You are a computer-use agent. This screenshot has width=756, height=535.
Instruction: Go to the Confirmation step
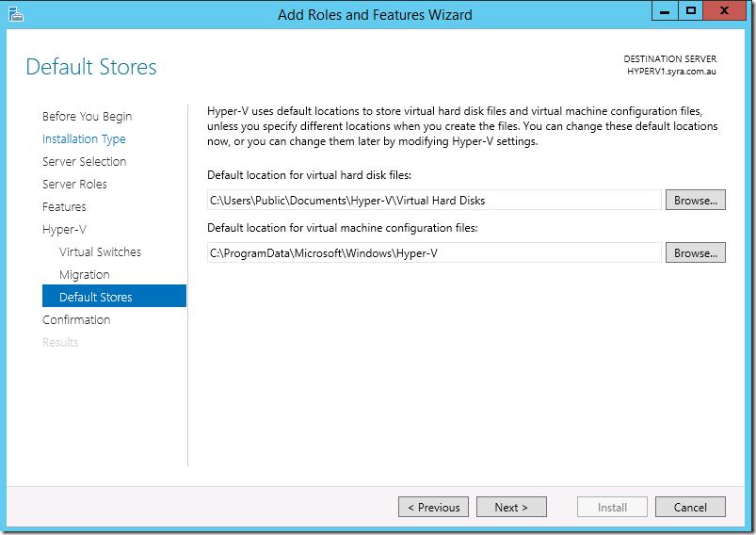pos(76,320)
